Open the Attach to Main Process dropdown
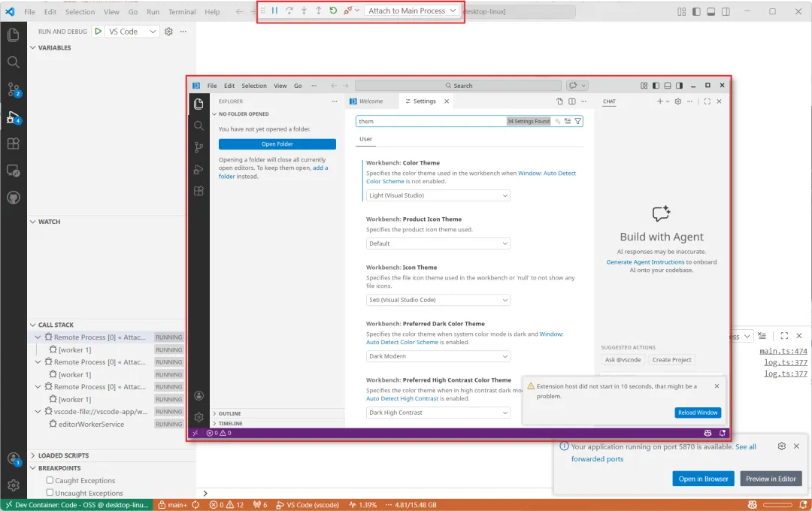This screenshot has width=812, height=511. click(412, 11)
